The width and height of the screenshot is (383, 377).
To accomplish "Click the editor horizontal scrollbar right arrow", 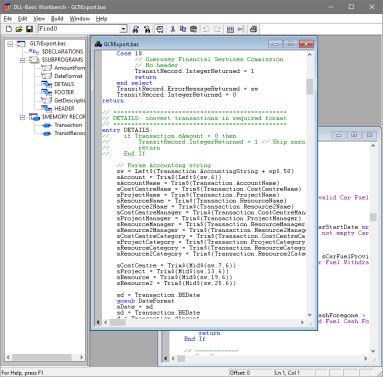I will (302, 322).
